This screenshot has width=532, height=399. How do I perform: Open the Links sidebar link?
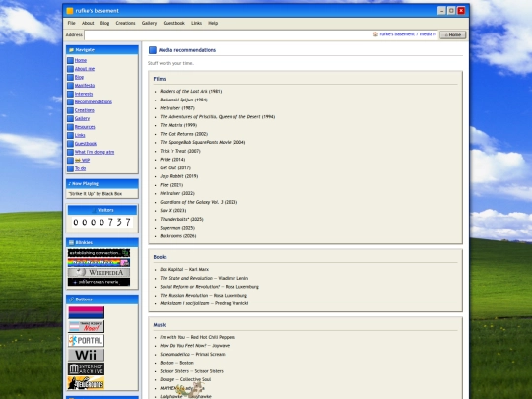pos(80,135)
